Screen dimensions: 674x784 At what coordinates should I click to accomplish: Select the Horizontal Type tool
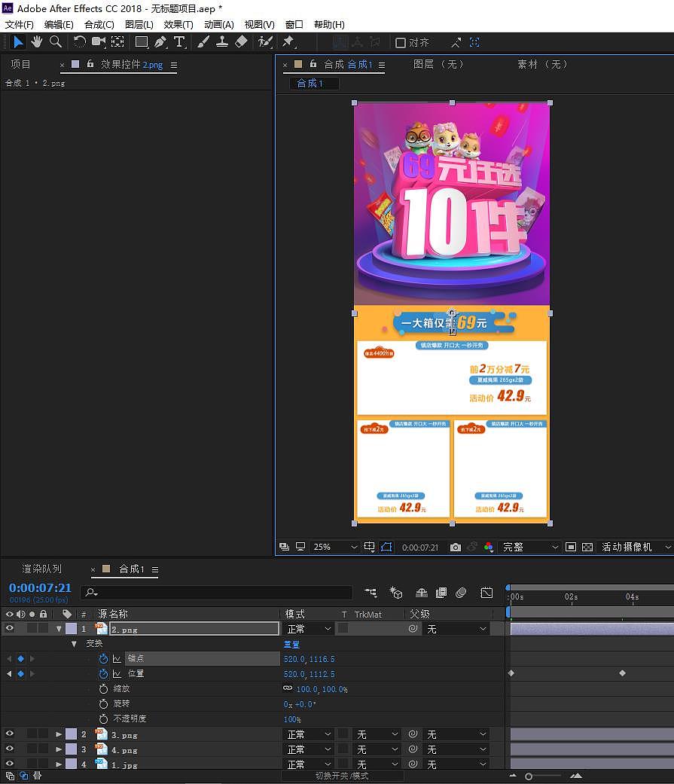coord(179,42)
